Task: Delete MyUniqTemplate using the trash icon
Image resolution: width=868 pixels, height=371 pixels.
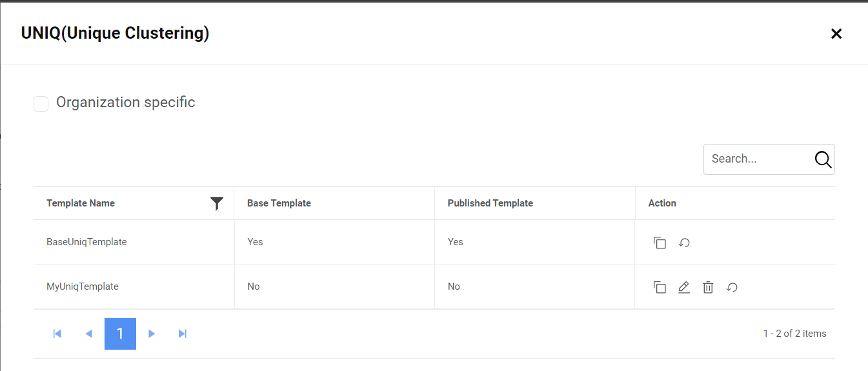Action: click(708, 287)
